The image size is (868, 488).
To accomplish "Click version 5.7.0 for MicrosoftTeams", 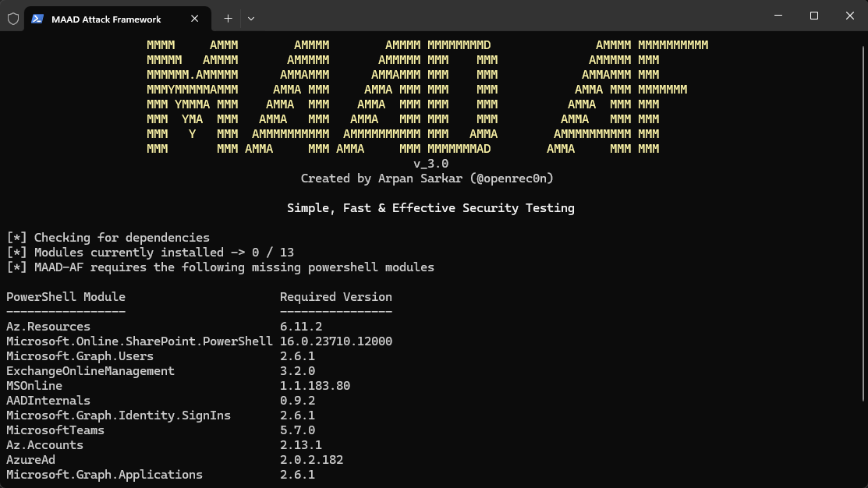I will (x=297, y=430).
